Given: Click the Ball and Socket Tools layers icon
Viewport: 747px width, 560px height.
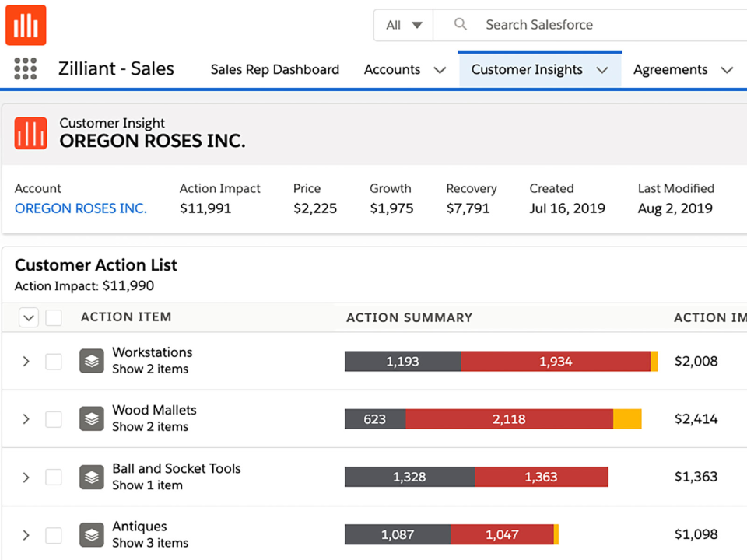Looking at the screenshot, I should pyautogui.click(x=92, y=477).
